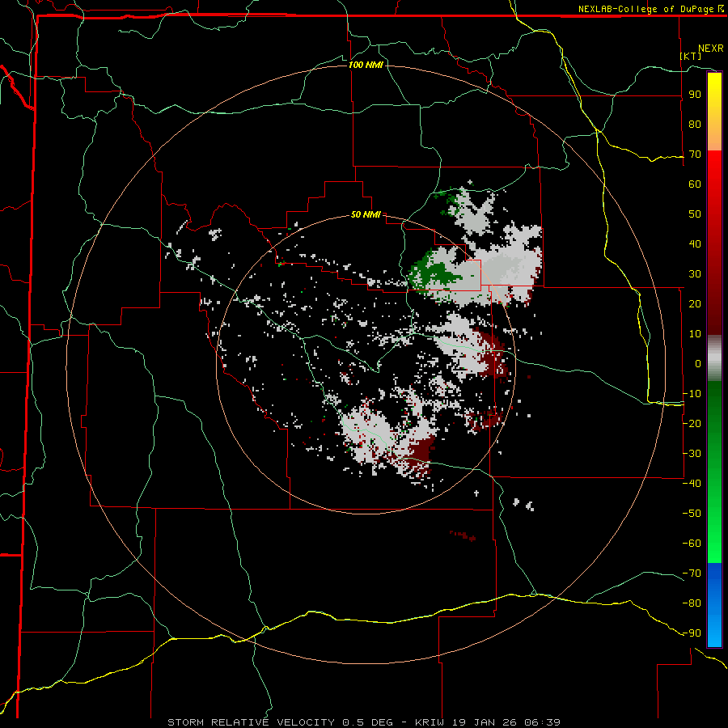728x728 pixels.
Task: Click the 20 value on velocity scale
Action: coord(695,304)
